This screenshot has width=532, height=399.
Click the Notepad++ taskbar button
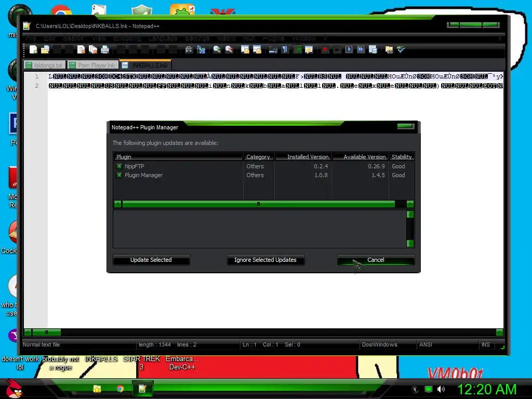[x=142, y=389]
